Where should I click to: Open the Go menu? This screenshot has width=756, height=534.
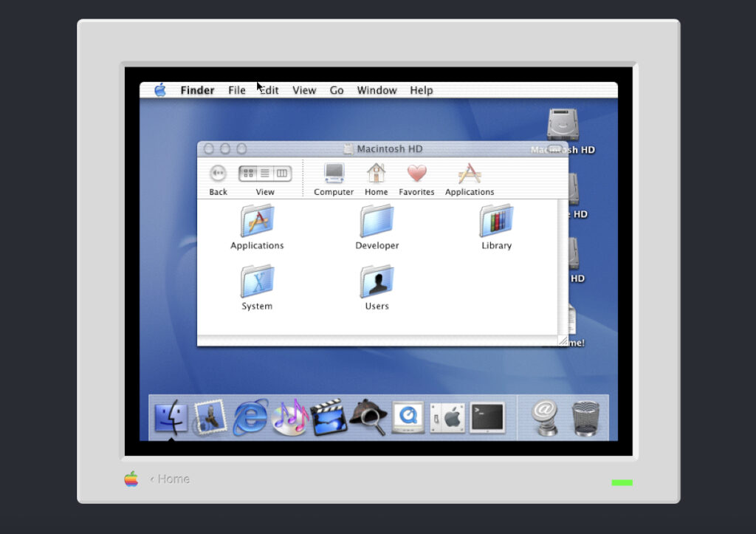click(x=337, y=90)
